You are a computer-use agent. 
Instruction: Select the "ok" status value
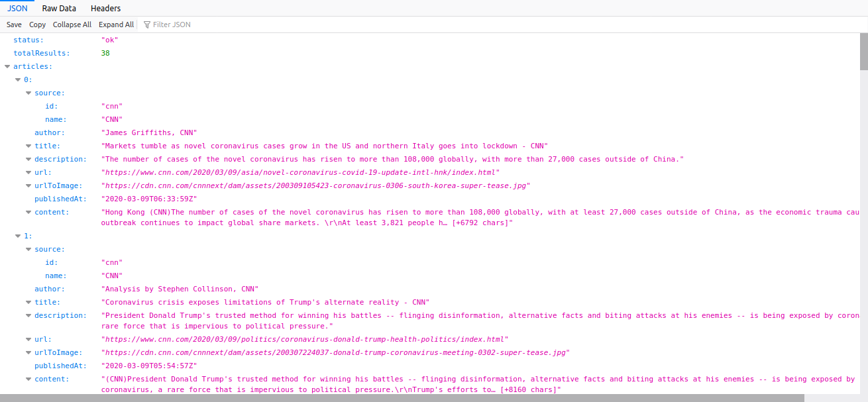pos(110,40)
